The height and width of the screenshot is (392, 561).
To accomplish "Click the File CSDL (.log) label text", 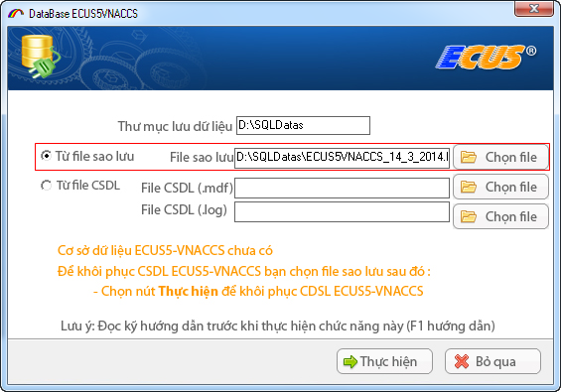I will pyautogui.click(x=184, y=210).
